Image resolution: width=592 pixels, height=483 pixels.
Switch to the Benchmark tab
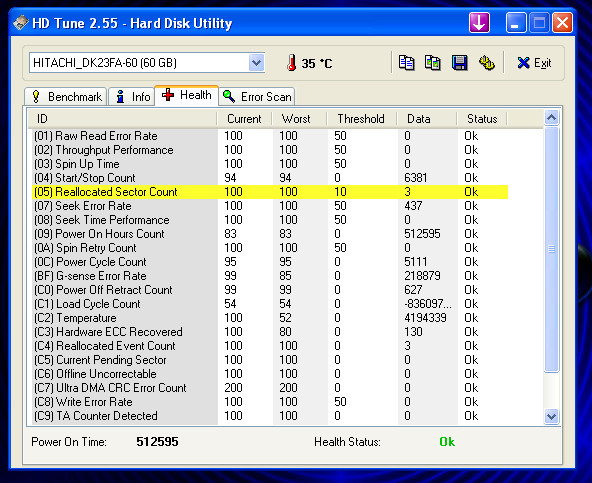(66, 97)
